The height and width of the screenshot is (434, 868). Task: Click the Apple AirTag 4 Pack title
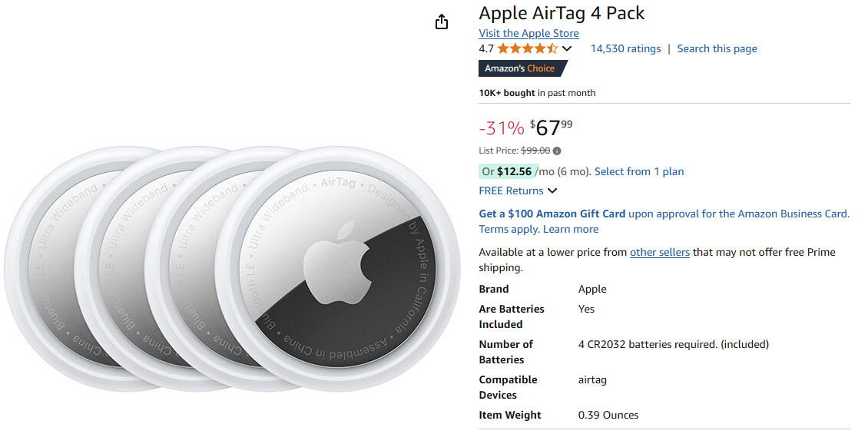(562, 13)
